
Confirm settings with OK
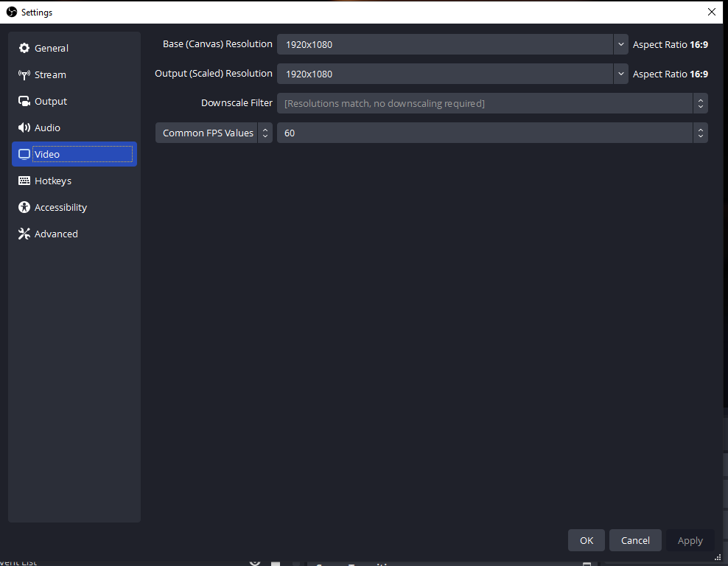click(586, 540)
